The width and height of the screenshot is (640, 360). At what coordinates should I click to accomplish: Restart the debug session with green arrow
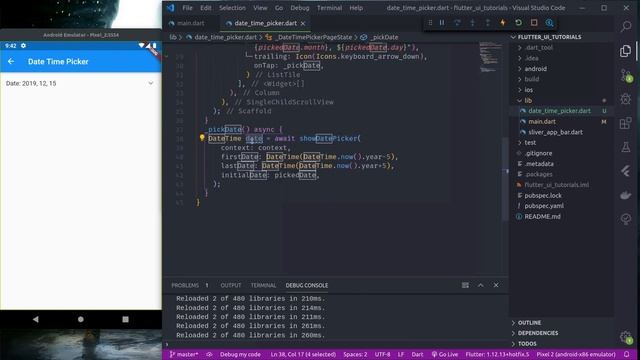coord(518,23)
